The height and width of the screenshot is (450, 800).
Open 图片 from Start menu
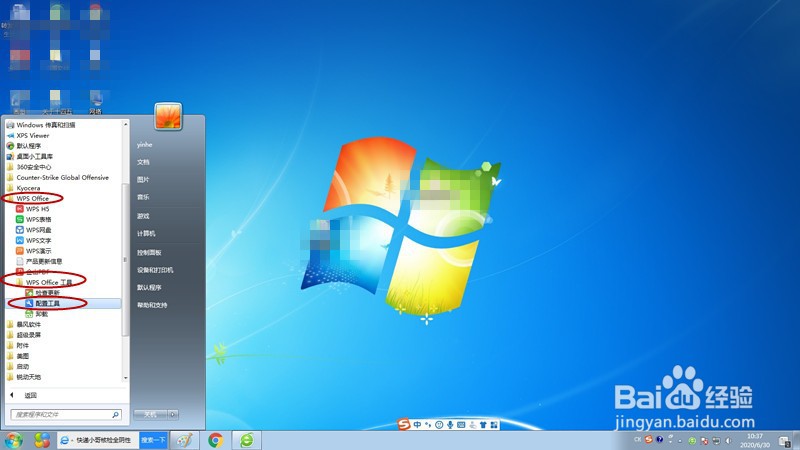coord(143,180)
